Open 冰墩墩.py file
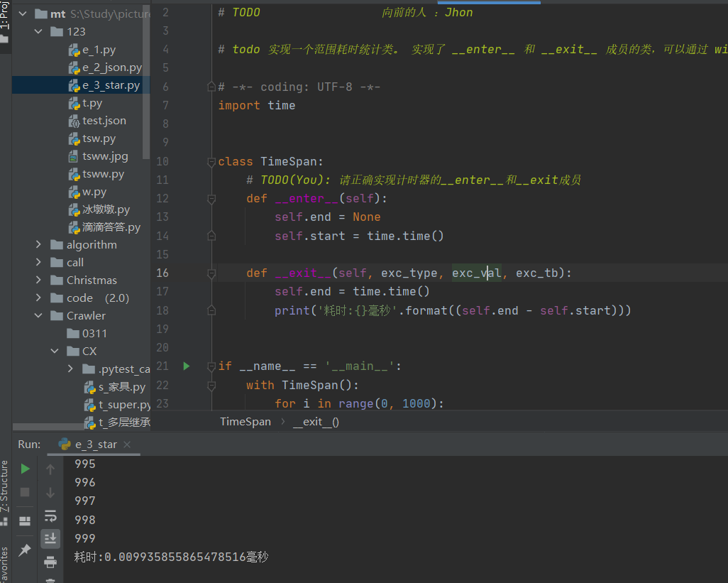Screen dimensions: 728x583 99,209
